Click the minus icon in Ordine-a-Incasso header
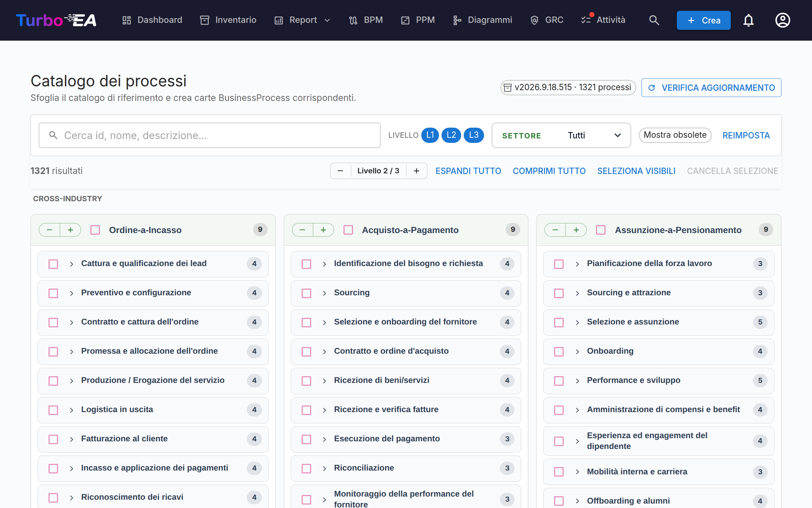 (x=50, y=230)
